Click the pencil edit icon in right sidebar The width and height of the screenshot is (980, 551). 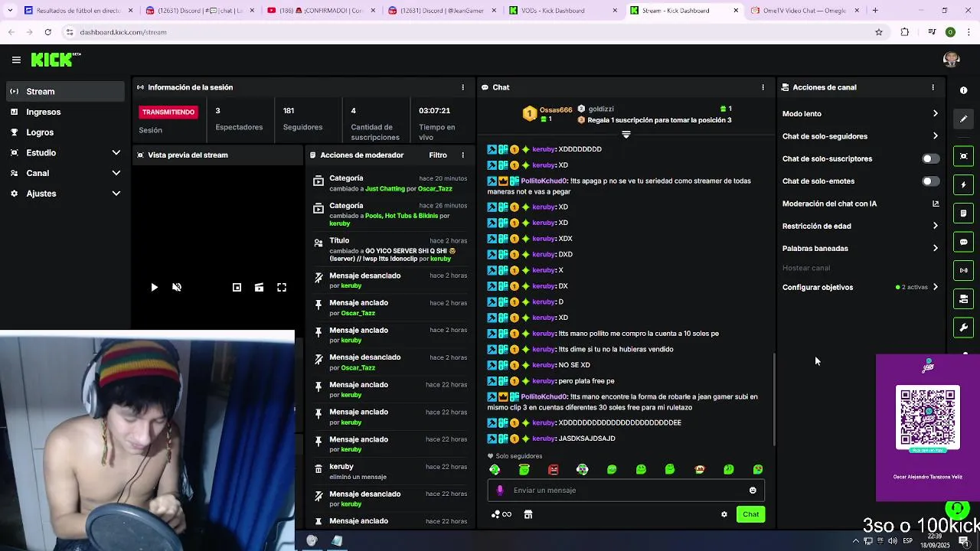(x=963, y=119)
